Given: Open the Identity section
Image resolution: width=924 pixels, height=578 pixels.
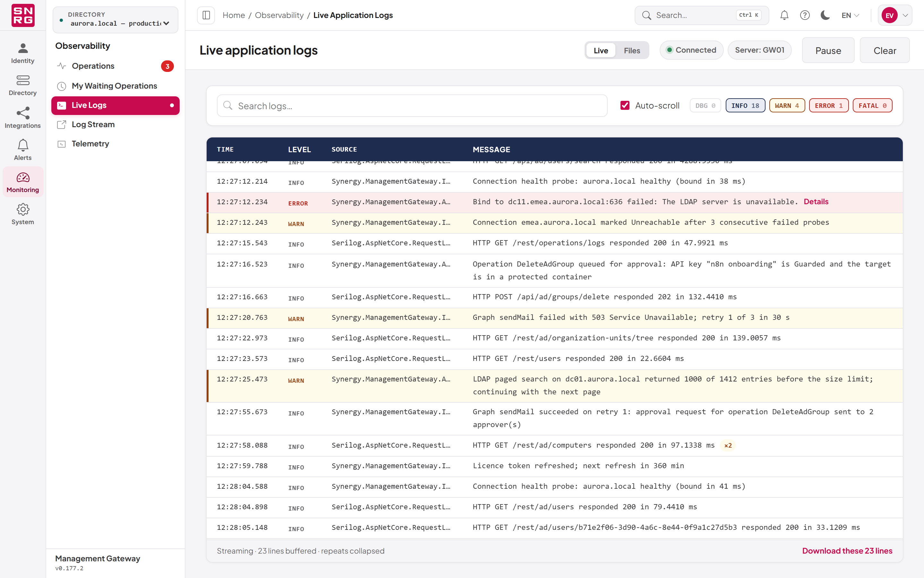Looking at the screenshot, I should (x=22, y=53).
